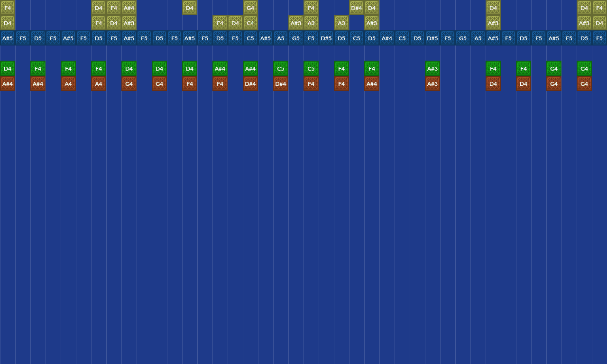
Task: Select the leftmost green G4 note block
Action: pyautogui.click(x=554, y=68)
